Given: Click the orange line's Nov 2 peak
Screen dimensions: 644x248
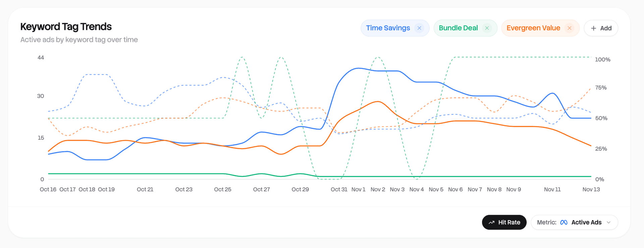Looking at the screenshot, I should 378,102.
